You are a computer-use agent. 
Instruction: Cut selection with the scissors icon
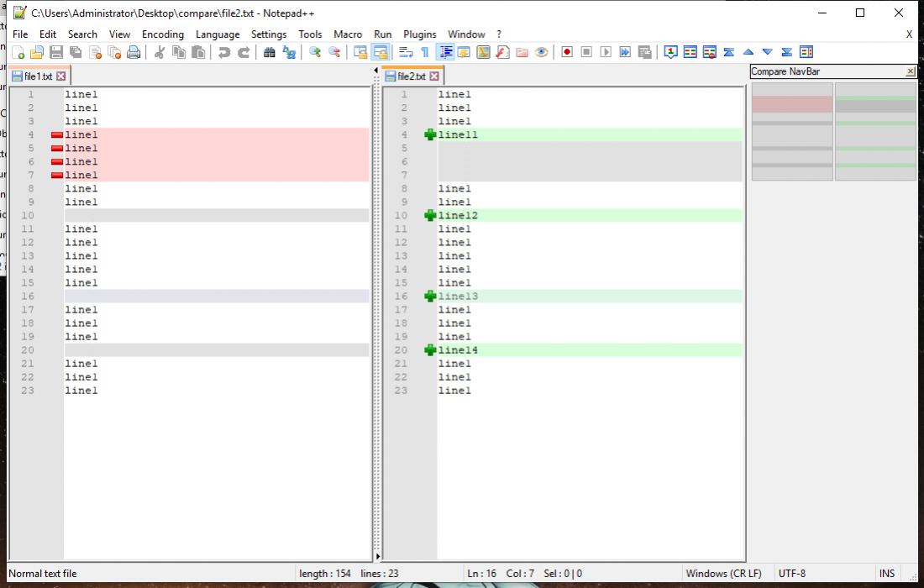click(x=159, y=52)
